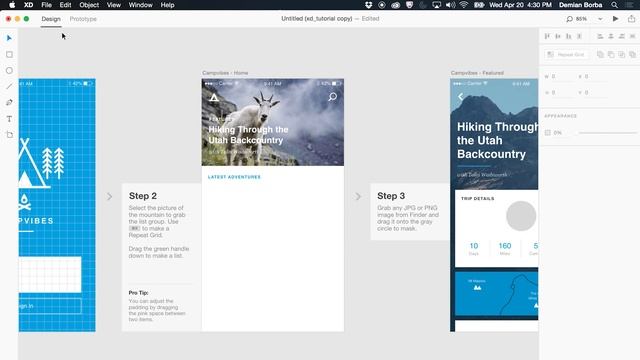Pick the Ellipse tool
The image size is (640, 360).
pos(9,71)
